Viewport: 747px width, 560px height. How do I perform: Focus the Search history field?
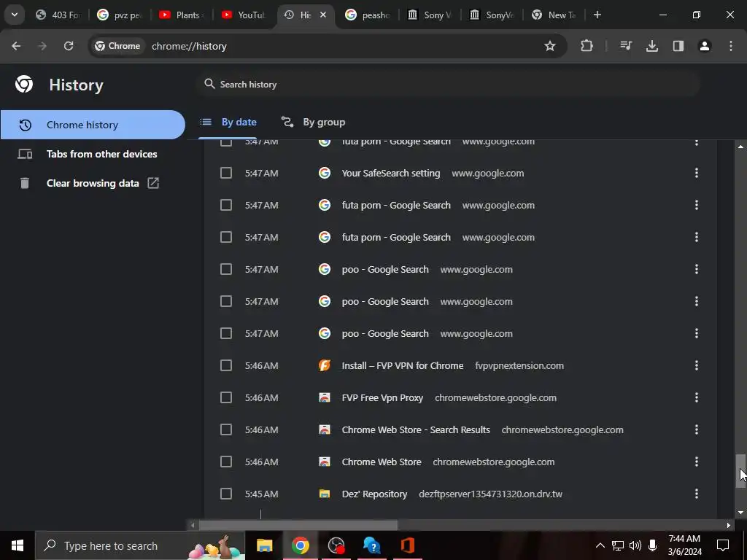point(448,85)
